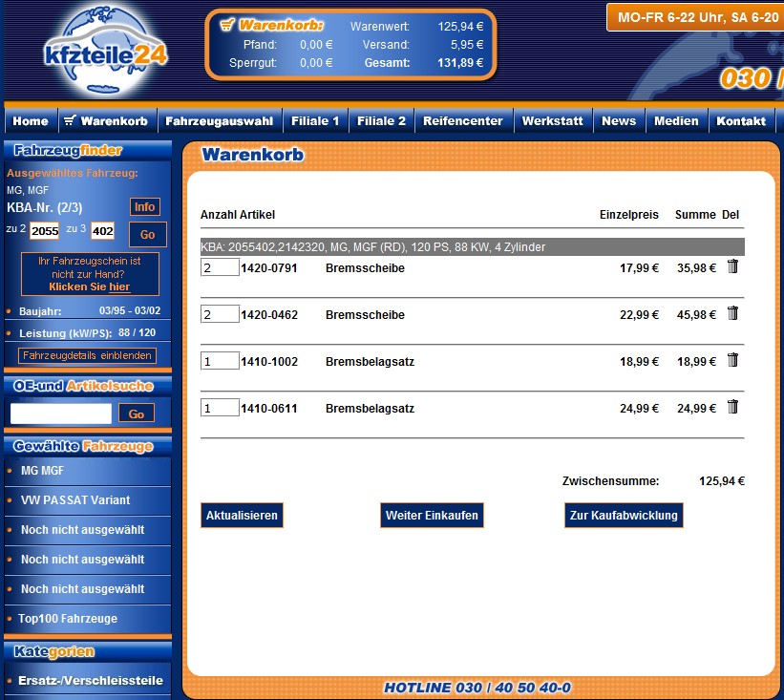
Task: Click the cart icon in Warenkorb summary box
Action: click(x=226, y=25)
